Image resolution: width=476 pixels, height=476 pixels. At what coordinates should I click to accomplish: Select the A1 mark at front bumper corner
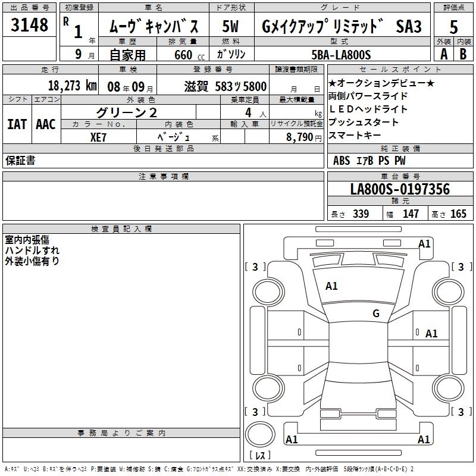424,244
